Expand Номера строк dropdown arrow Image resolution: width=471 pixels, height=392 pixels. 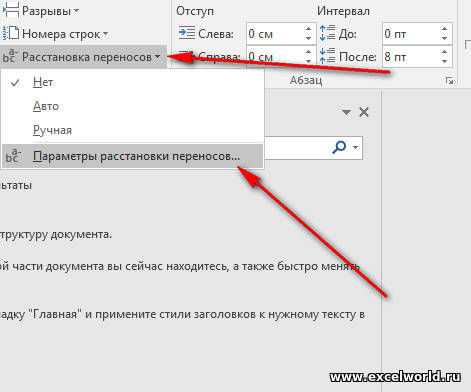105,34
